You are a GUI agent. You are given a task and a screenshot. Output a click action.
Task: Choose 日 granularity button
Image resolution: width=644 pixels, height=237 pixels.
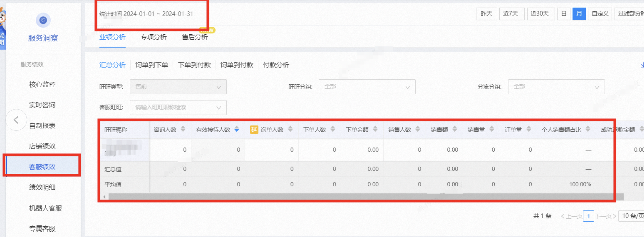coord(564,14)
